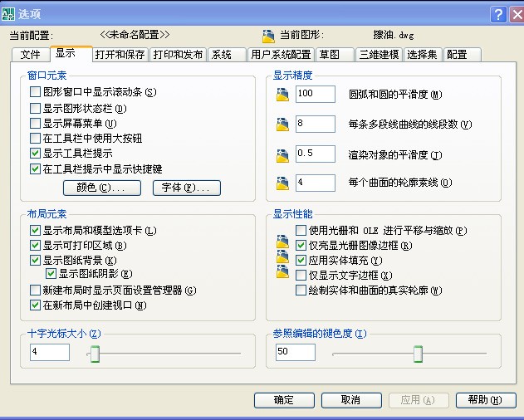The image size is (524, 420).
Task: Open the 三维建模 tab
Action: click(x=379, y=55)
